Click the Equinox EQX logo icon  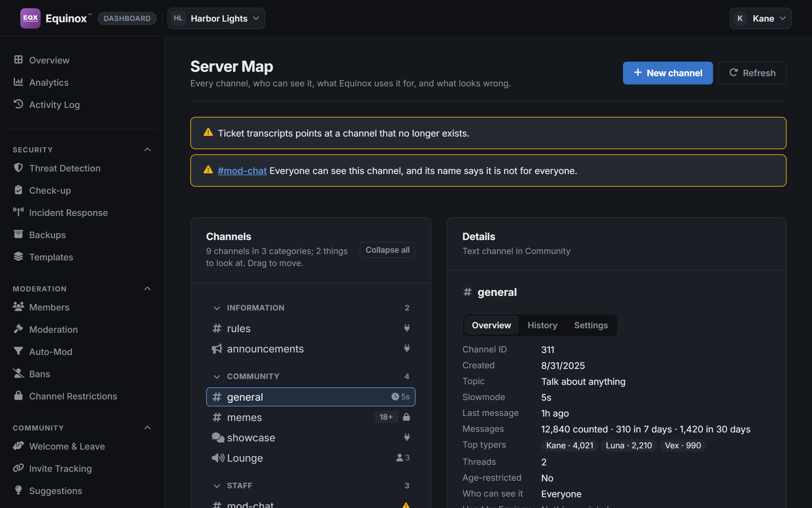[30, 18]
